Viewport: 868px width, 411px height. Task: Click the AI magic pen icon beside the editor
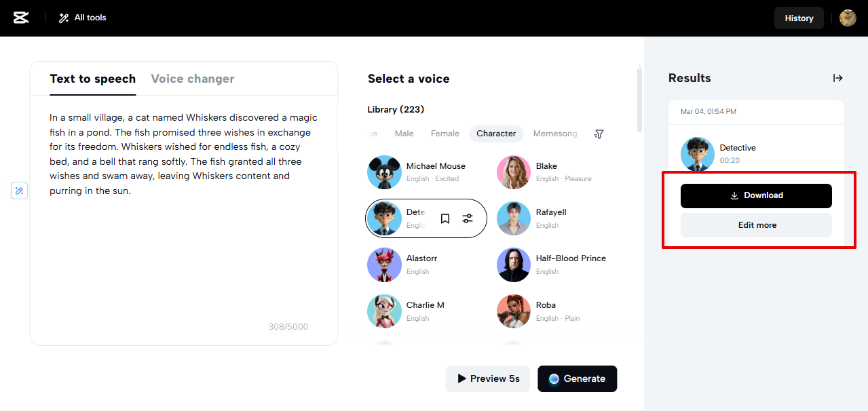[x=19, y=191]
